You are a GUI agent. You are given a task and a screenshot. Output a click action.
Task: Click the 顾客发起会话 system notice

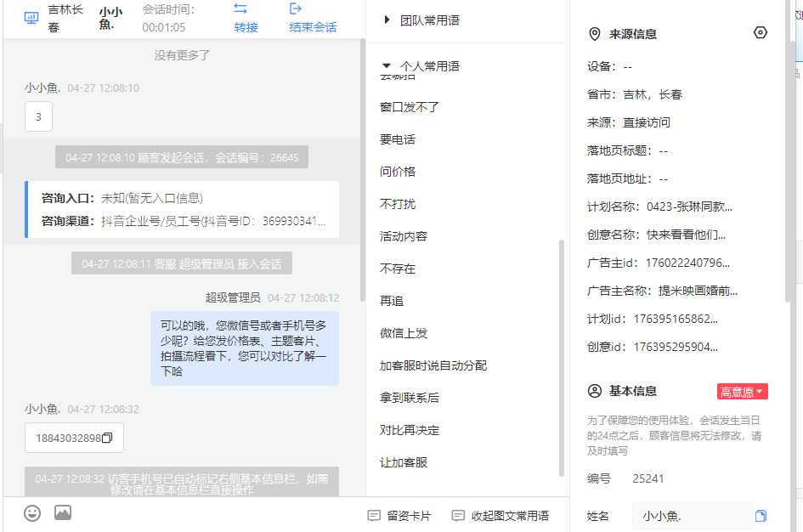(x=182, y=157)
